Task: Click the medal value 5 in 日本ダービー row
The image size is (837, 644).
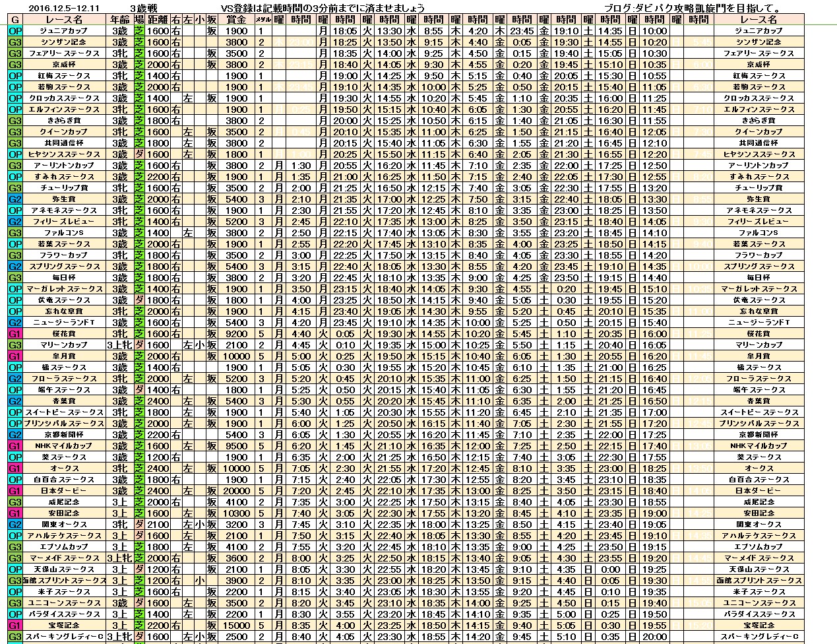Action: (262, 491)
